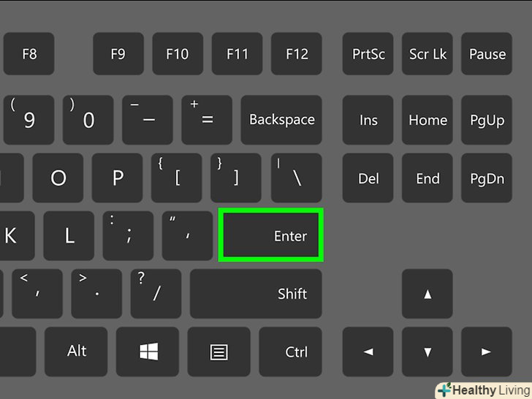Click the right arrow key
This screenshot has height=399, width=532.
coord(487,351)
